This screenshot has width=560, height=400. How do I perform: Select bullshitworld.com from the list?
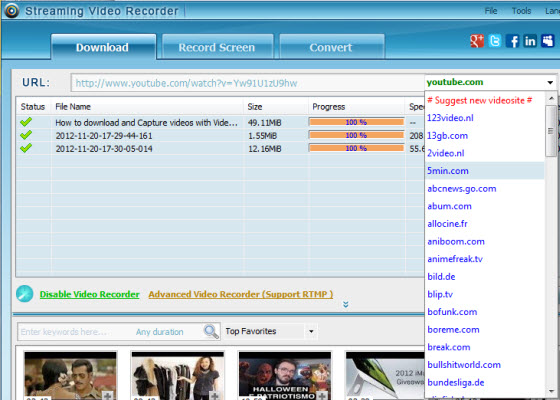click(464, 365)
